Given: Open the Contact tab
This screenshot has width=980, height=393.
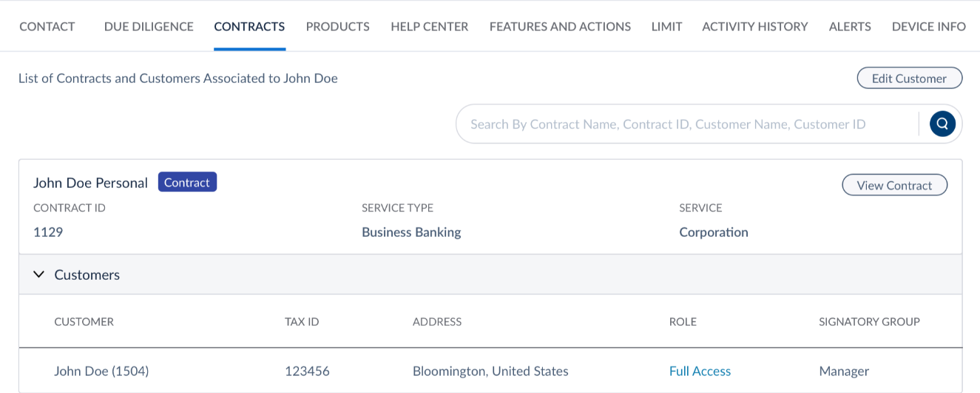Looking at the screenshot, I should [47, 27].
